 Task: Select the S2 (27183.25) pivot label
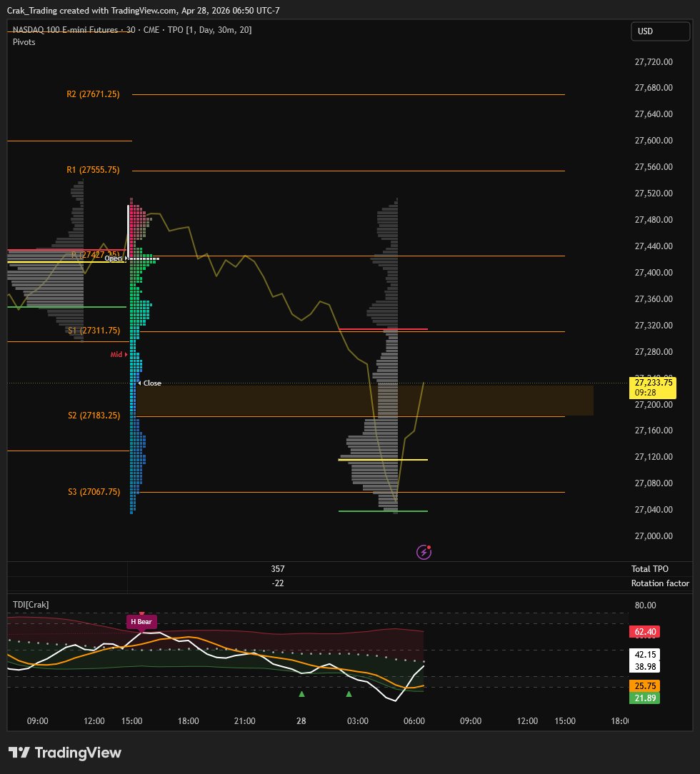[94, 415]
